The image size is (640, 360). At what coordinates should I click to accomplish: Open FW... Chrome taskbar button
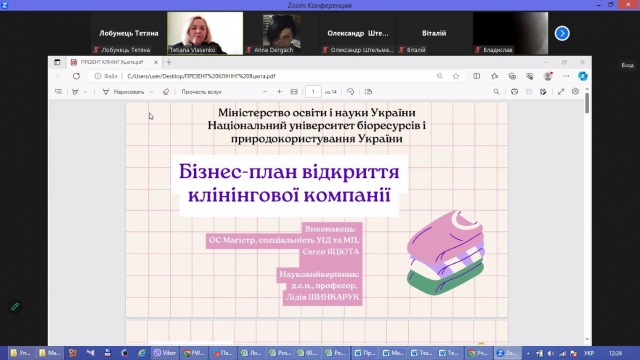tap(194, 353)
